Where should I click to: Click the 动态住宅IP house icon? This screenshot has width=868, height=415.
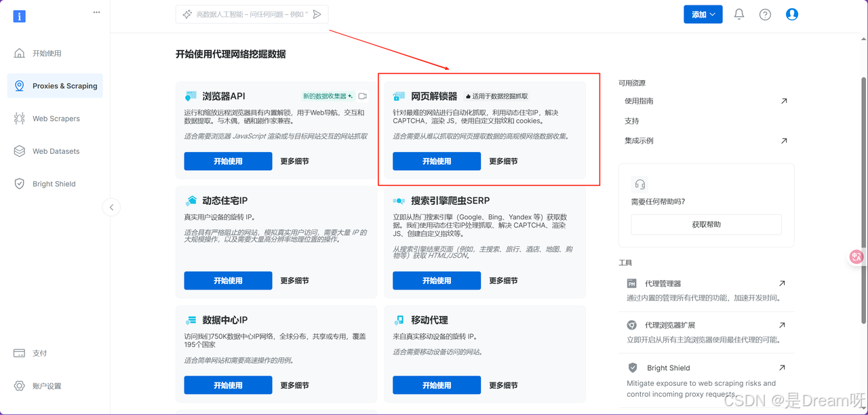[x=191, y=201]
